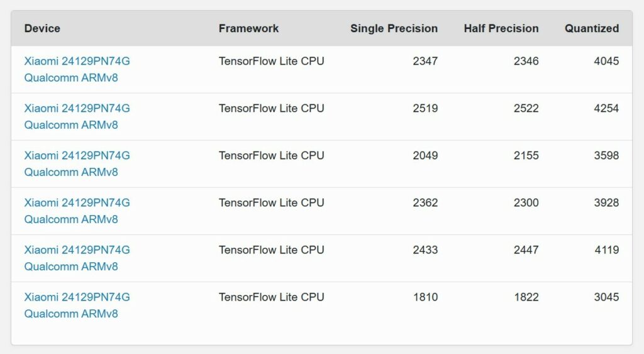644x354 pixels.
Task: Click the single precision score 2433
Action: pyautogui.click(x=425, y=250)
